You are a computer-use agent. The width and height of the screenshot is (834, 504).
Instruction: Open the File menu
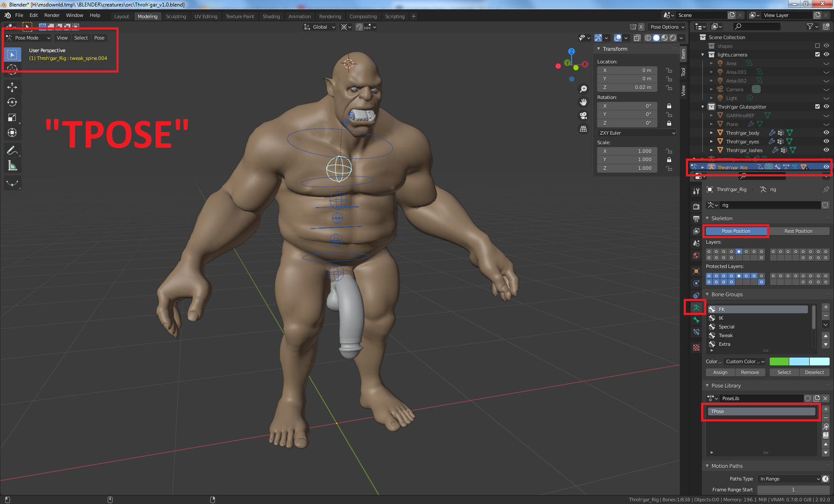tap(19, 15)
